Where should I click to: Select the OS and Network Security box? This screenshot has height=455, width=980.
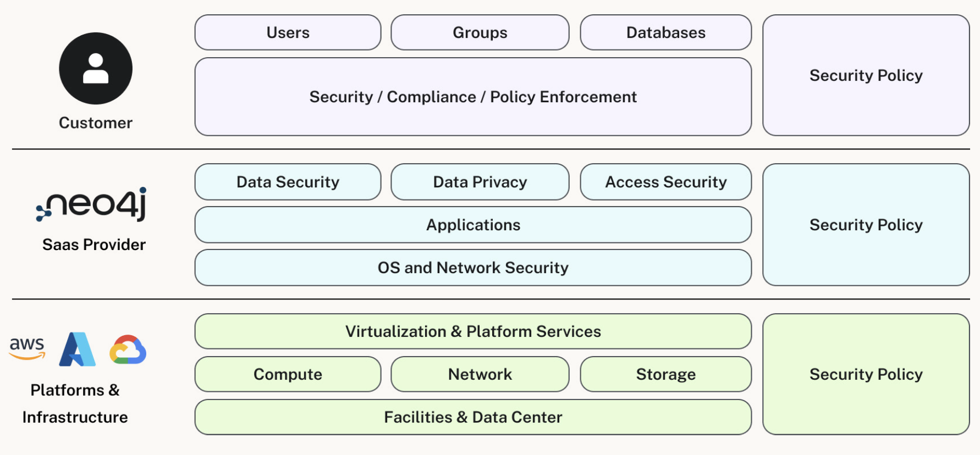tap(473, 268)
